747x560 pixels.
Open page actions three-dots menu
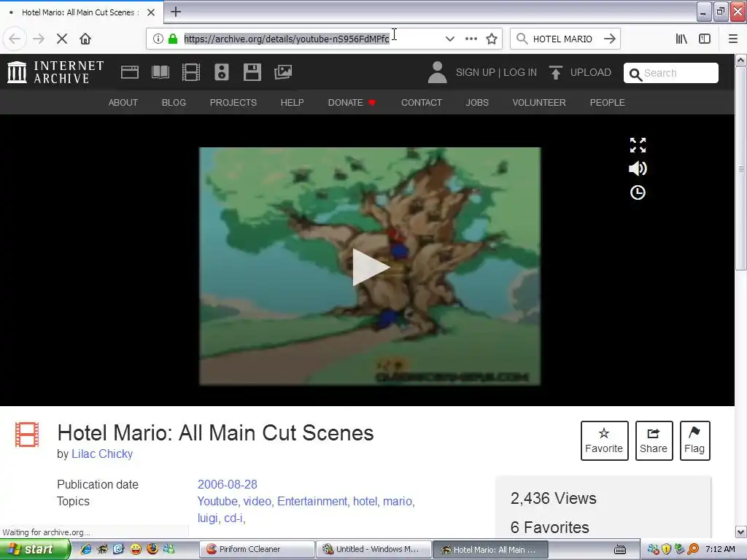coord(471,39)
